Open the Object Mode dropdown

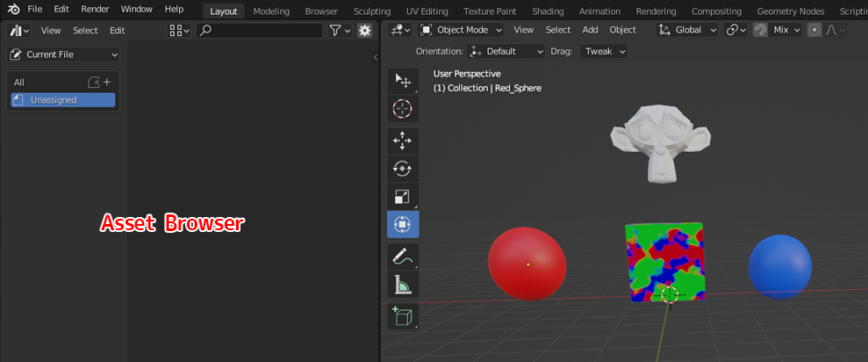tap(462, 30)
